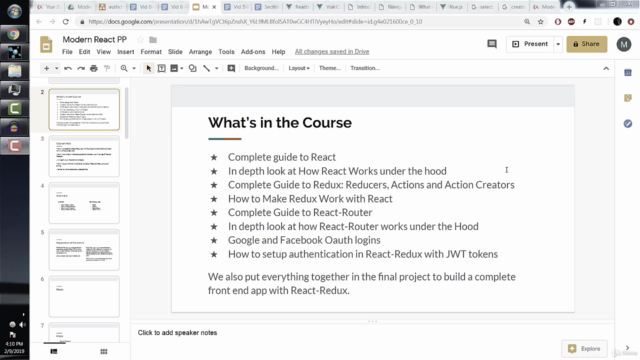Star the Modern React PP presentation

pyautogui.click(x=140, y=40)
